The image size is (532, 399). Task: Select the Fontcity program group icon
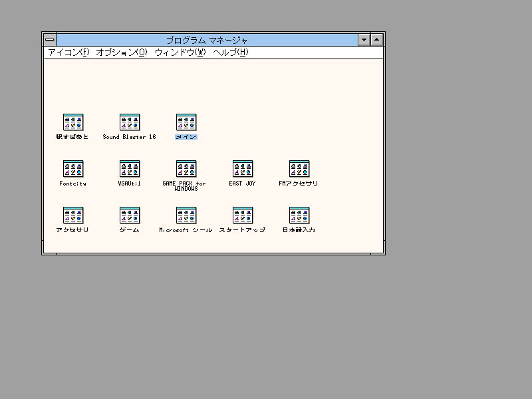click(73, 169)
